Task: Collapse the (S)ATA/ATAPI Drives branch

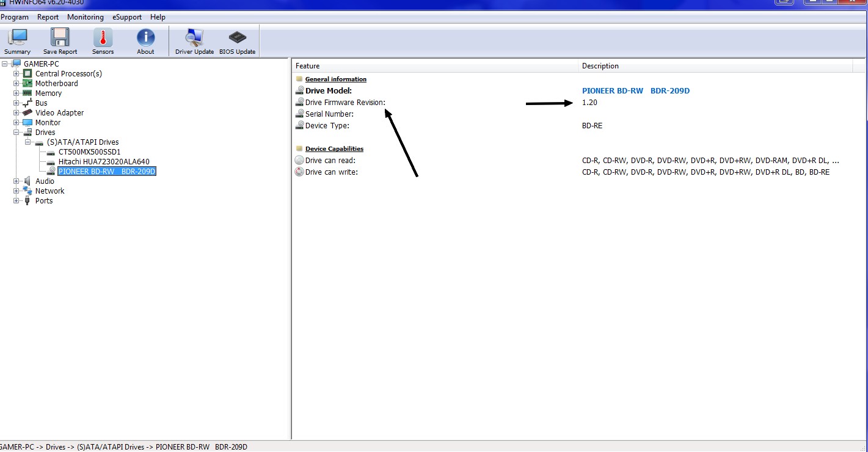Action: (x=28, y=142)
